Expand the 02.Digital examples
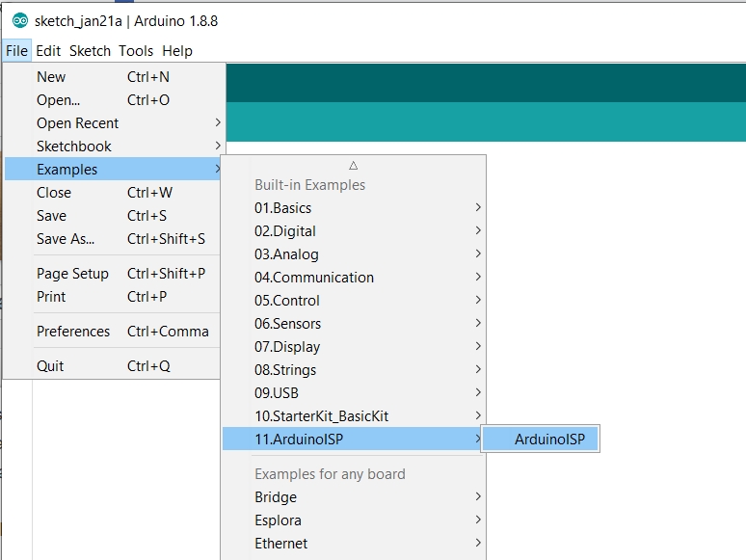Screen dimensions: 746x560 (354, 230)
